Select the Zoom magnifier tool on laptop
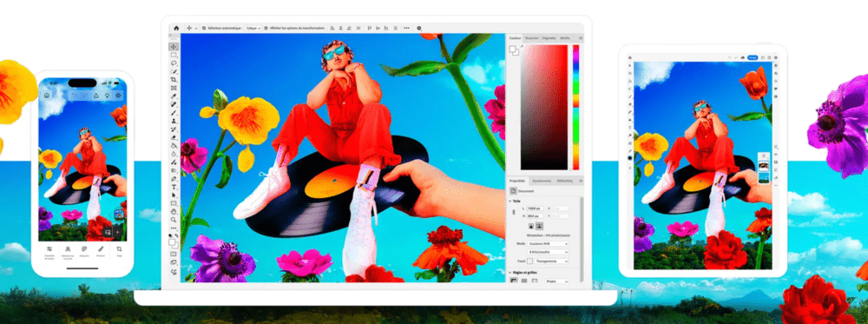This screenshot has width=868, height=324. click(174, 220)
